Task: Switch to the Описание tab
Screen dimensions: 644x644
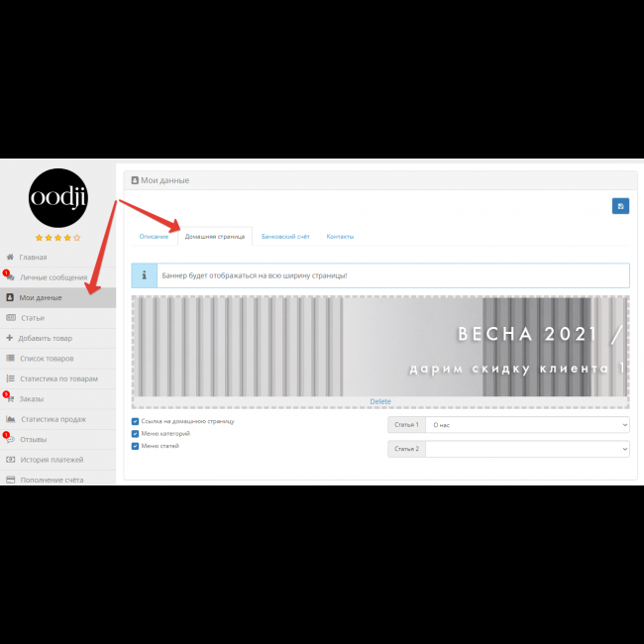Action: tap(154, 237)
